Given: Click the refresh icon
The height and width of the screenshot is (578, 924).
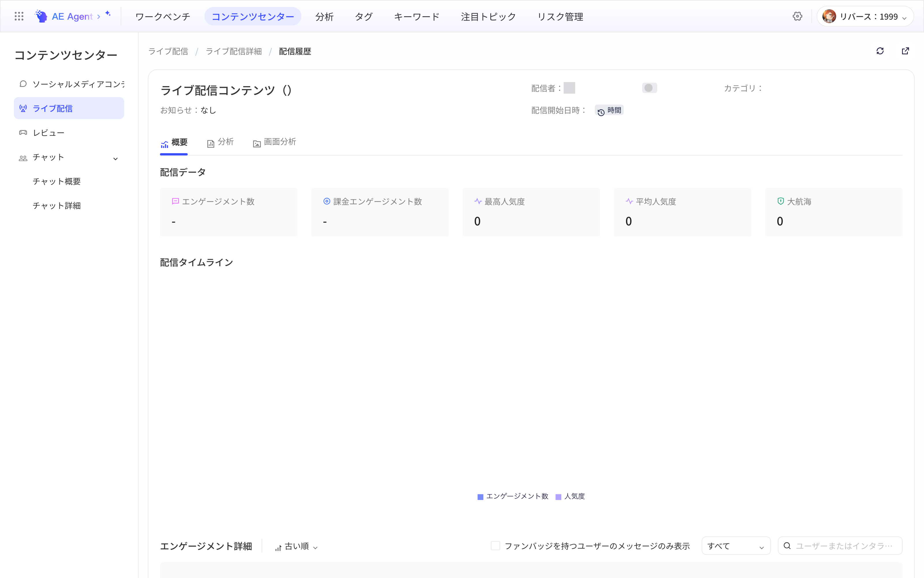Looking at the screenshot, I should click(880, 51).
